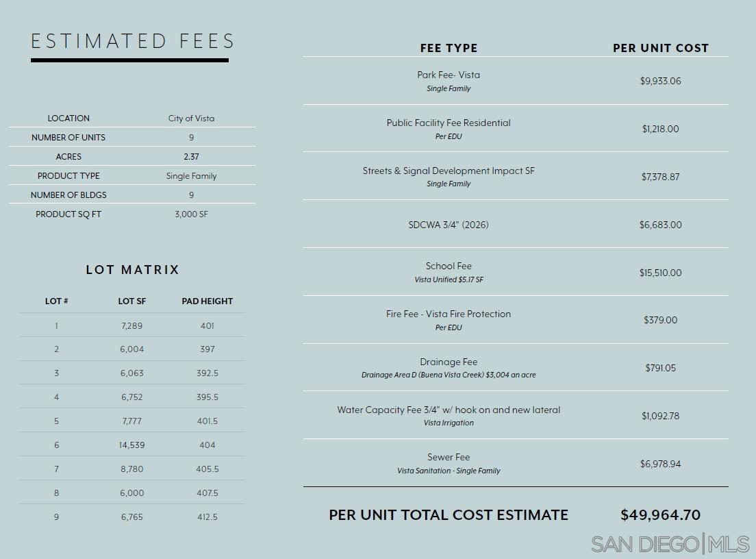This screenshot has width=756, height=559.
Task: Click the Estimated Fees heading
Action: point(133,41)
